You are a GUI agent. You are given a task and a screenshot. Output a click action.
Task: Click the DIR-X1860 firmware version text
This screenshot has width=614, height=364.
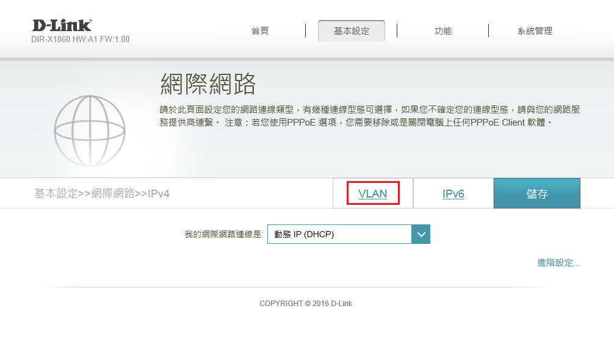(x=81, y=40)
